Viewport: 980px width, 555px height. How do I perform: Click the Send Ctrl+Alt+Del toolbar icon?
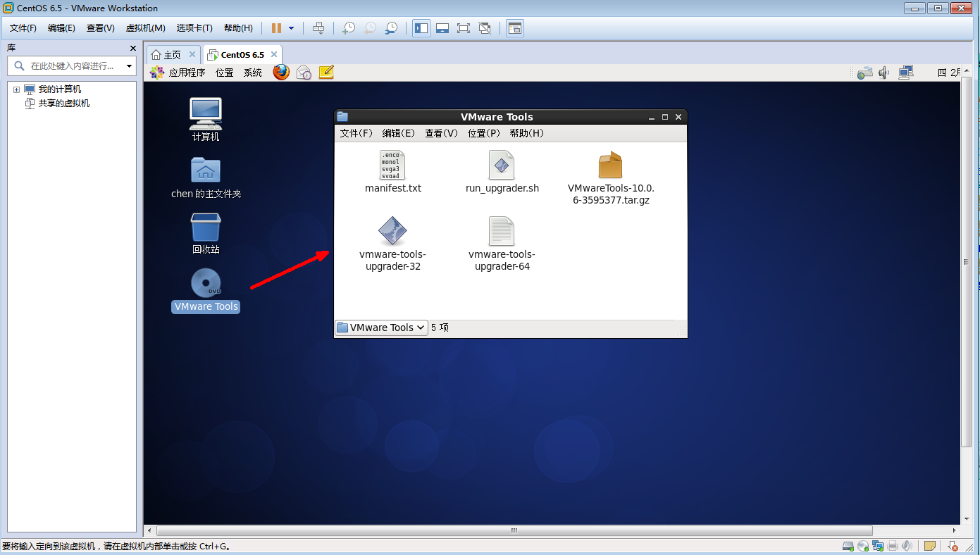pyautogui.click(x=318, y=28)
